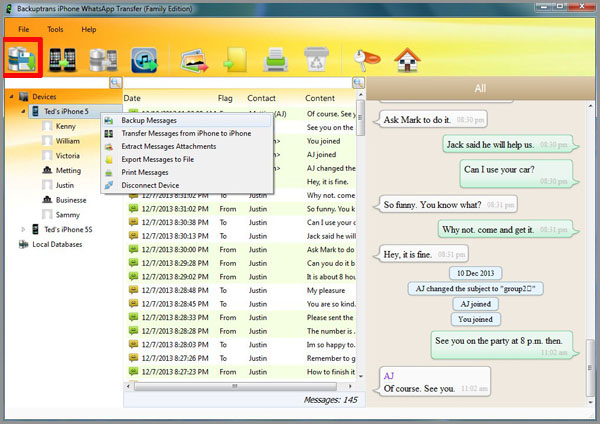Choose Print Messages from the context menu
Viewport: 600px width, 424px height.
pyautogui.click(x=187, y=172)
